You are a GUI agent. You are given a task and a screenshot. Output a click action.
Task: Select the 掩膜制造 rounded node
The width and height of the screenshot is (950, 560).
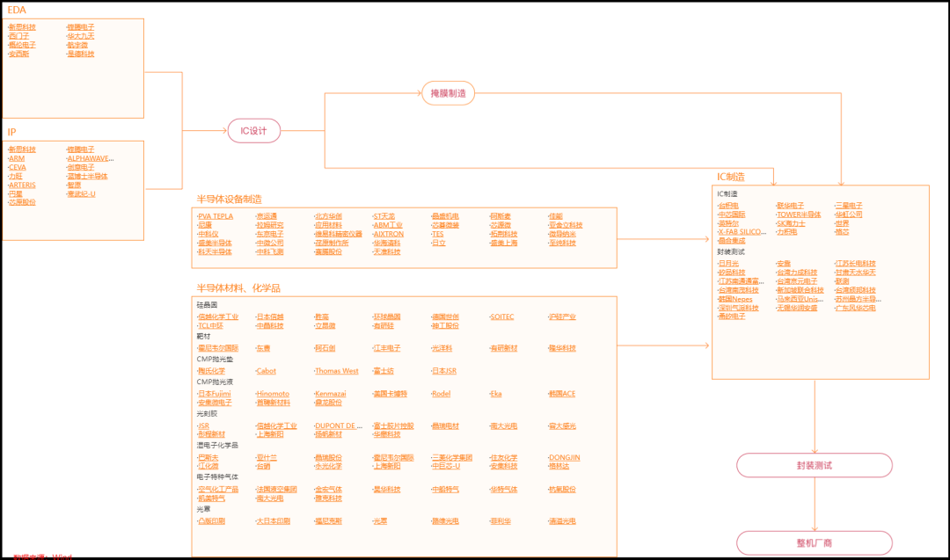click(x=449, y=93)
